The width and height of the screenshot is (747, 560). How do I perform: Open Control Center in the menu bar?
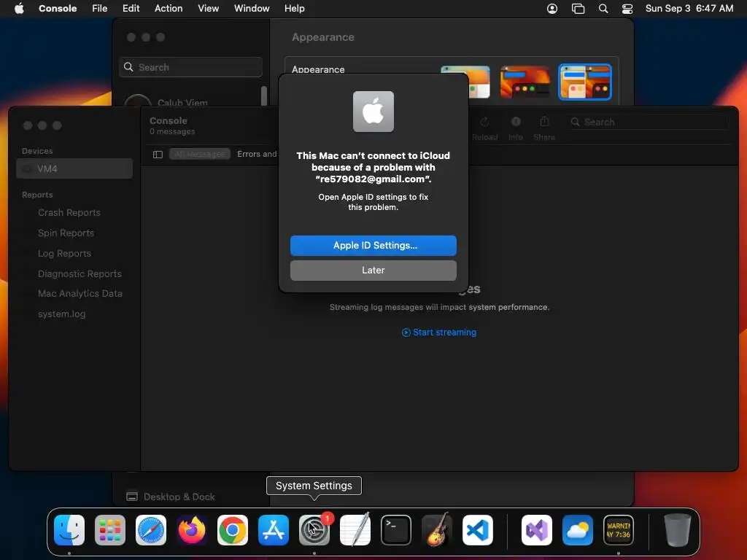click(x=627, y=9)
